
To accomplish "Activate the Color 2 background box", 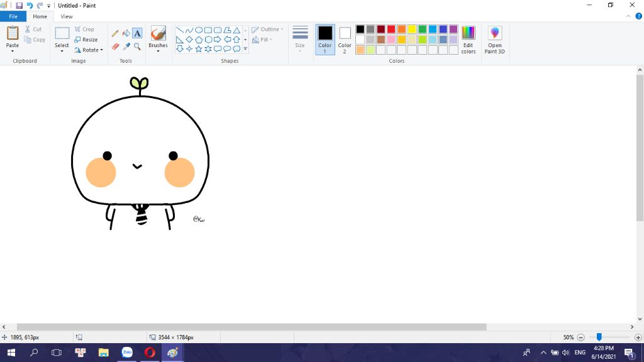I will pyautogui.click(x=345, y=39).
